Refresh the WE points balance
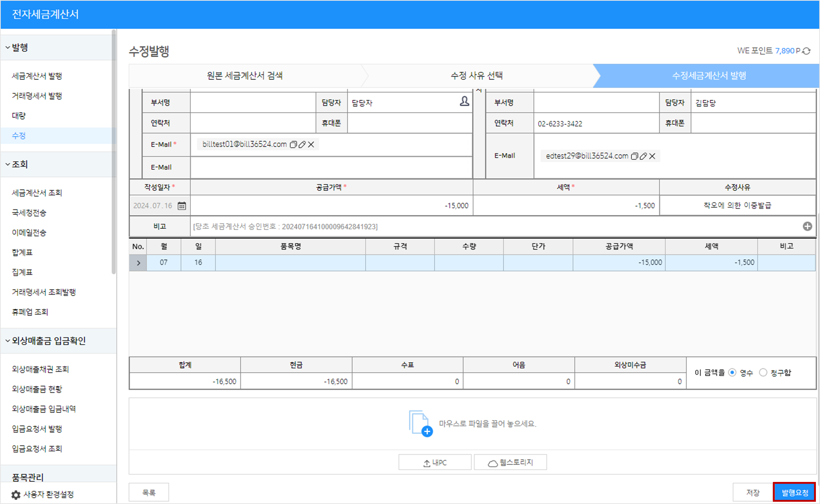The image size is (820, 504). coord(807,51)
